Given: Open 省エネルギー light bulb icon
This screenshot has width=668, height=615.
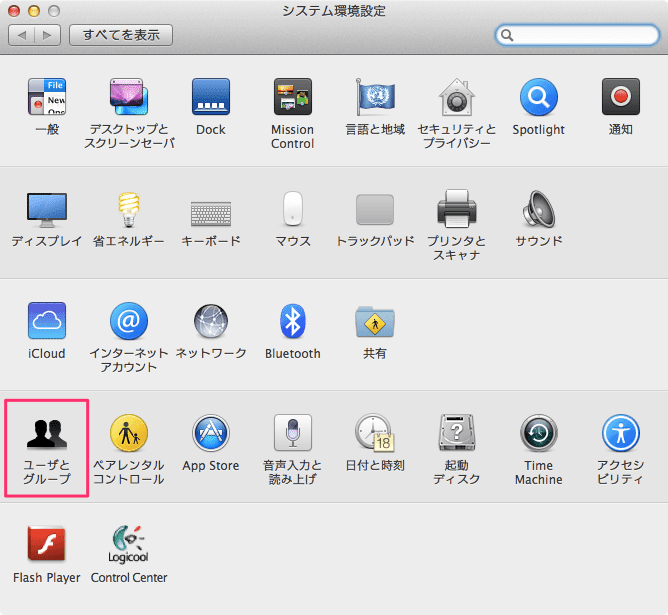Looking at the screenshot, I should coord(129,210).
